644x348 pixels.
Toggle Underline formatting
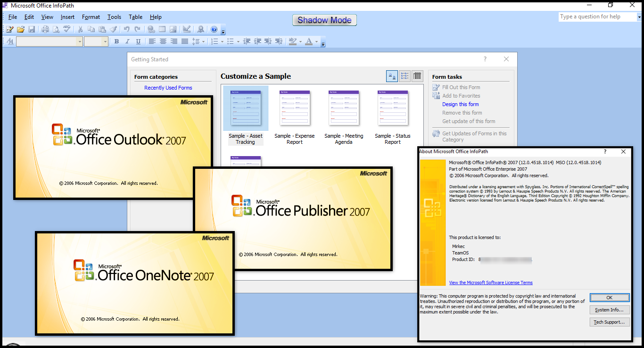coord(138,41)
